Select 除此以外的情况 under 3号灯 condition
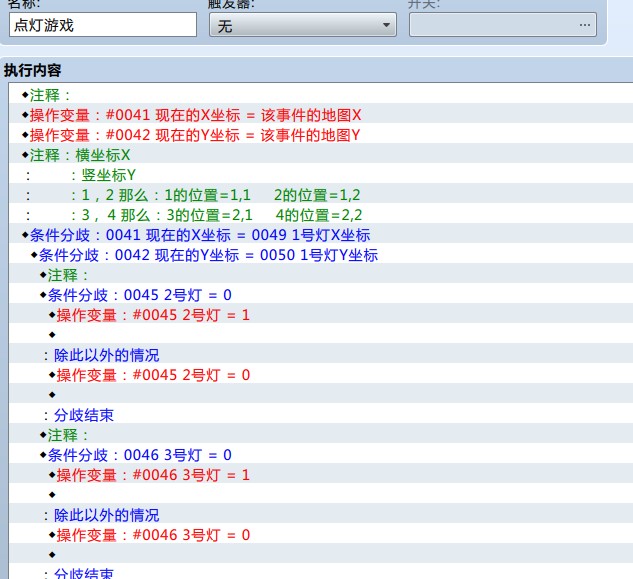This screenshot has width=633, height=579. (x=321, y=515)
